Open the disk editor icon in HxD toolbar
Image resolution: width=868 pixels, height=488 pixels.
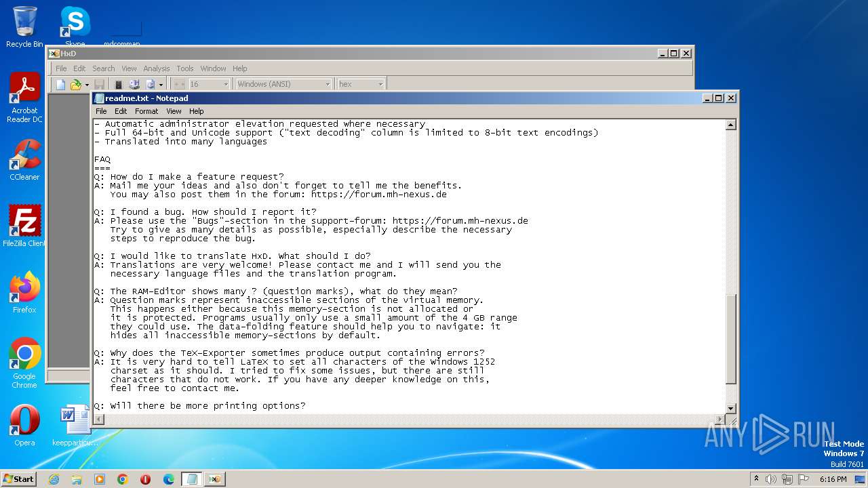(134, 84)
